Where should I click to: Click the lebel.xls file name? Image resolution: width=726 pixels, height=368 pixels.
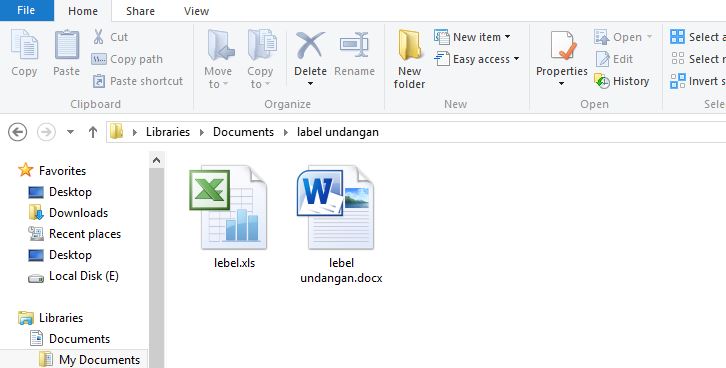point(234,263)
